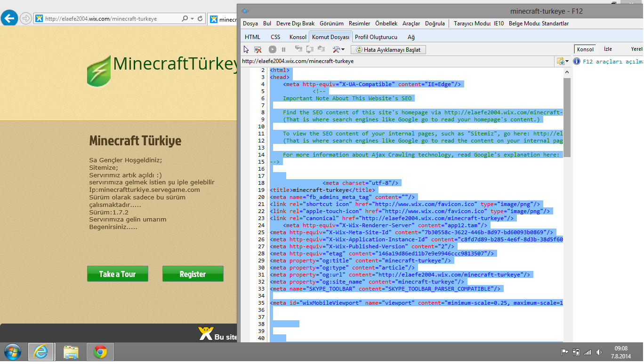Select the minecraft browser tab
Screen dimensions: 644x364
point(223,19)
